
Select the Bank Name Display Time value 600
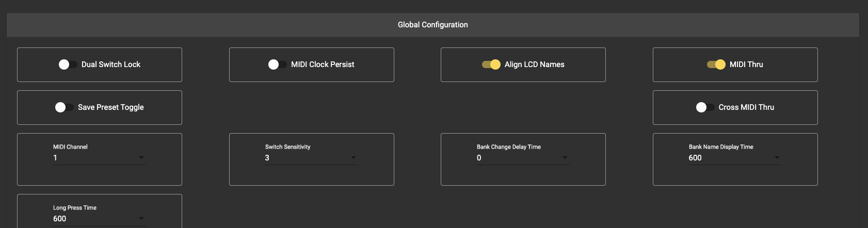(728, 158)
